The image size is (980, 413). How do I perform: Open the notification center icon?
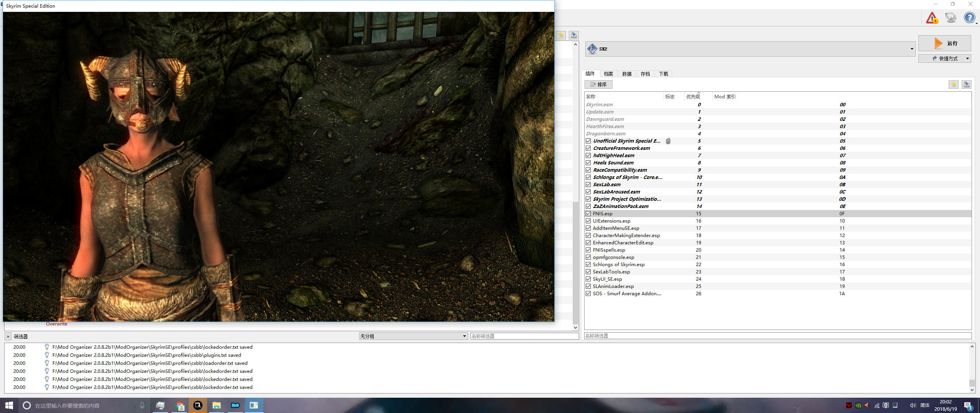[x=968, y=406]
